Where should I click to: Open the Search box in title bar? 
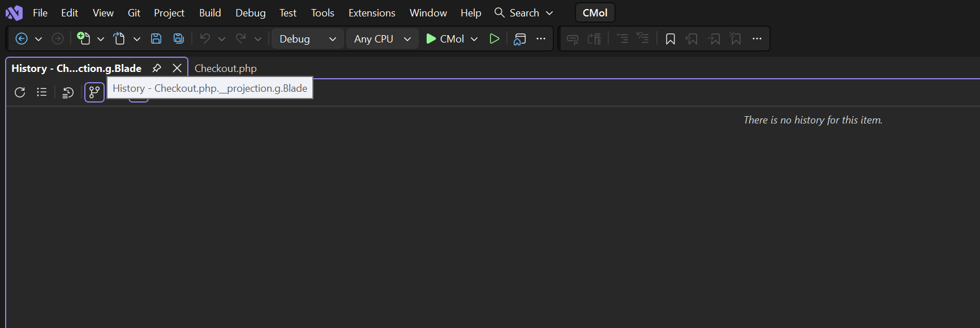tap(523, 12)
